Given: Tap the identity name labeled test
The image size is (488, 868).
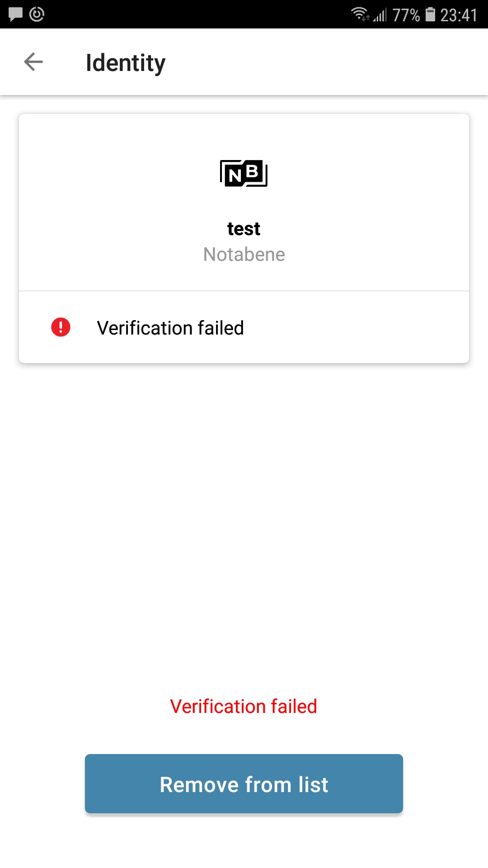Looking at the screenshot, I should point(244,229).
